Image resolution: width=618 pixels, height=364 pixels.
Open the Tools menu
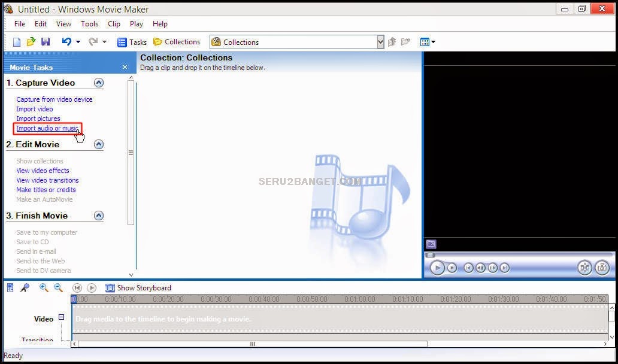(x=89, y=24)
